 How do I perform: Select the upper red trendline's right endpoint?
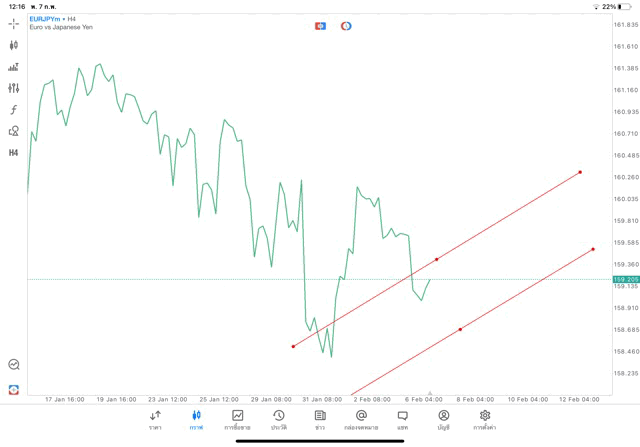point(580,172)
